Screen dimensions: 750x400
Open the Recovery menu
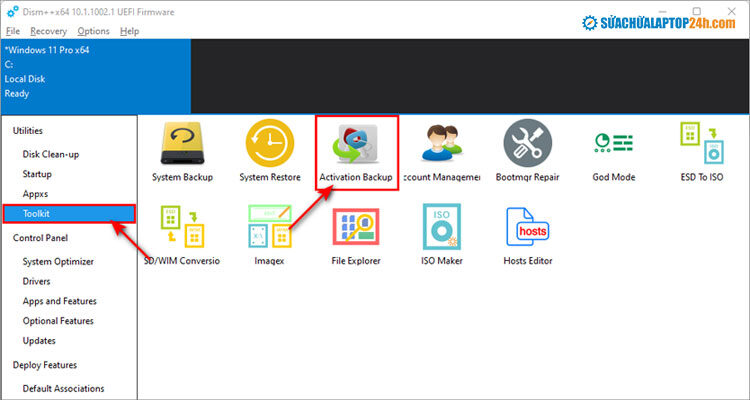pyautogui.click(x=48, y=31)
